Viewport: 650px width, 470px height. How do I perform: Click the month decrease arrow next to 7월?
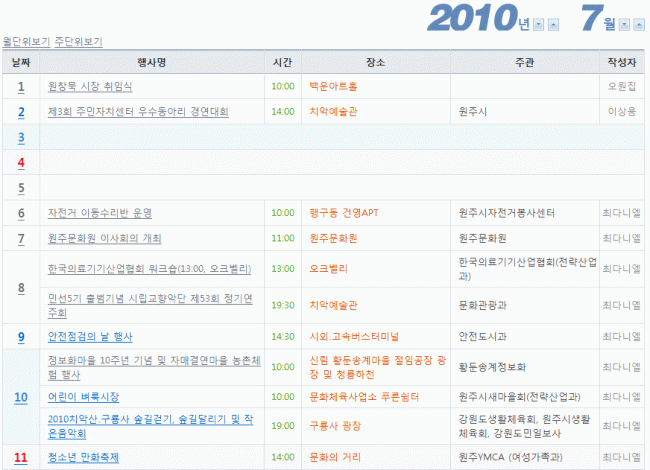[x=625, y=24]
